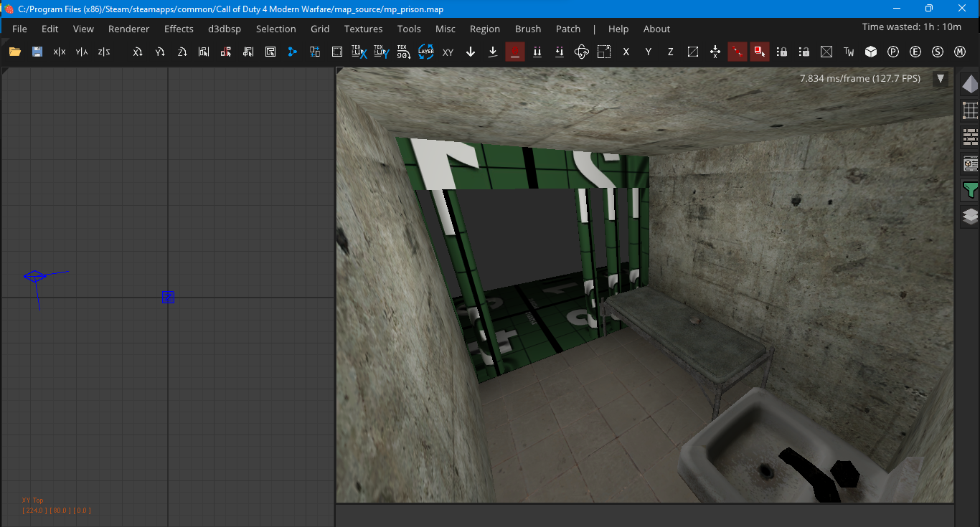
Task: Click the grid icon in right sidebar
Action: coord(970,110)
